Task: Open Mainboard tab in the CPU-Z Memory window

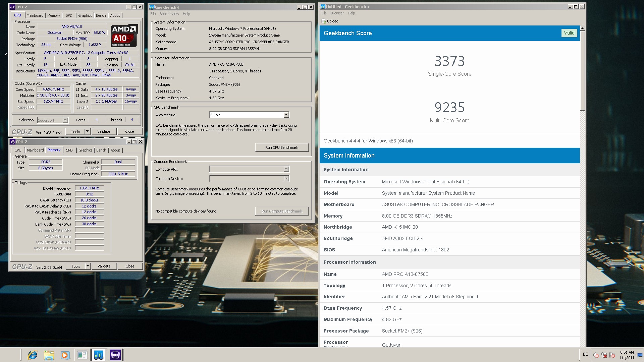Action: pyautogui.click(x=35, y=150)
